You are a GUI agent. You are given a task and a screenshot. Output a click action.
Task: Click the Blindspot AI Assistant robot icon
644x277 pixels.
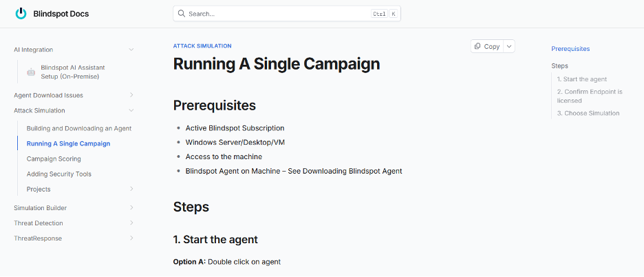(31, 72)
